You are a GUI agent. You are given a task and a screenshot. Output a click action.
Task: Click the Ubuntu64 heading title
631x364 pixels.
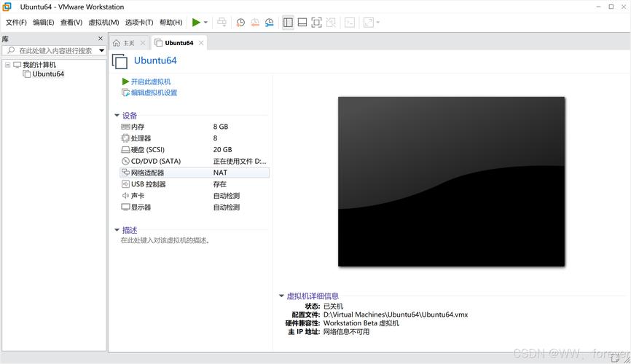[155, 60]
